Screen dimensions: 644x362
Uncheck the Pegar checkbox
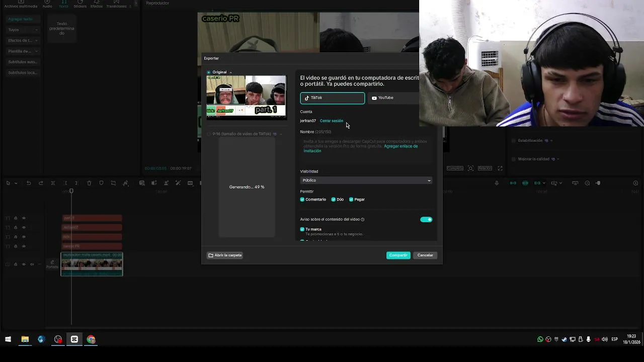coord(351,200)
